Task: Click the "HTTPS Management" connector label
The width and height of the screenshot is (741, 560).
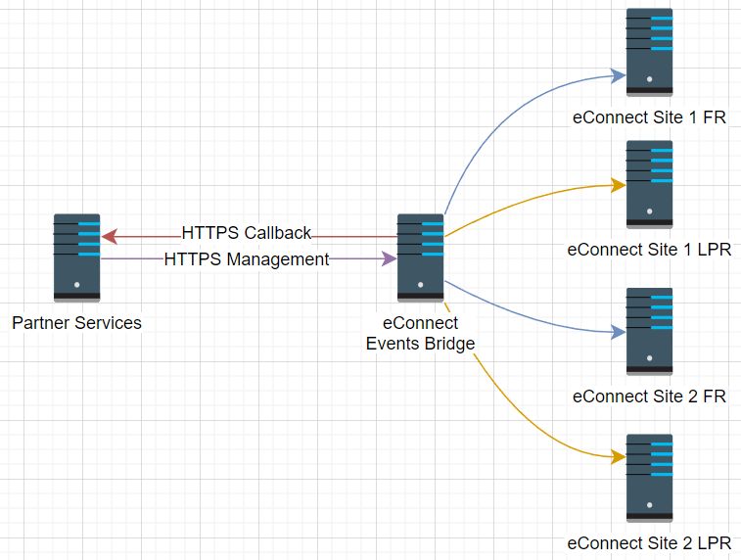Action: coord(247,259)
